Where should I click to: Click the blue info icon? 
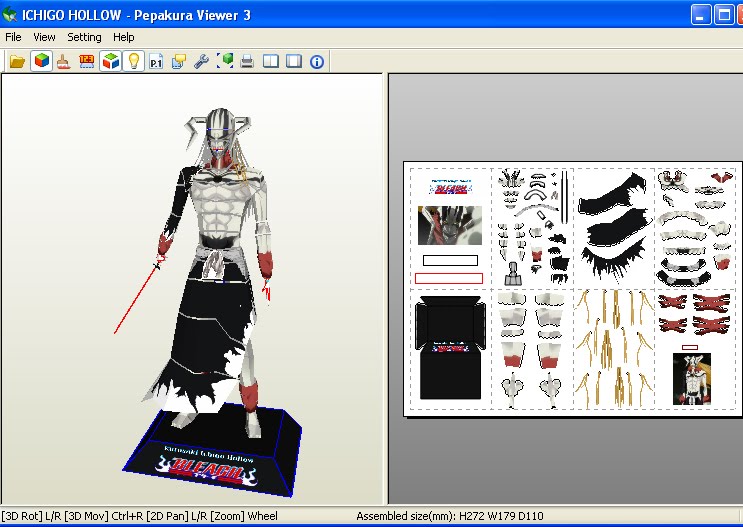(x=317, y=62)
